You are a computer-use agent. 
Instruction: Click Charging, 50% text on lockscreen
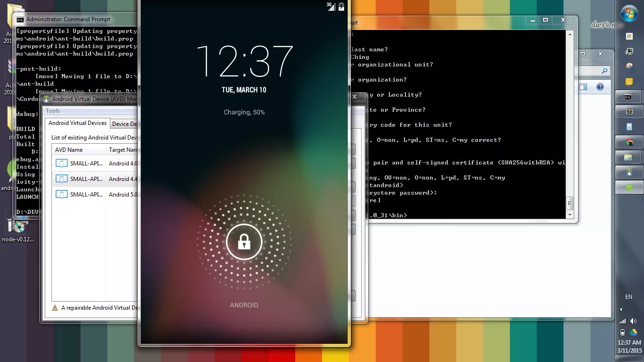pos(244,112)
